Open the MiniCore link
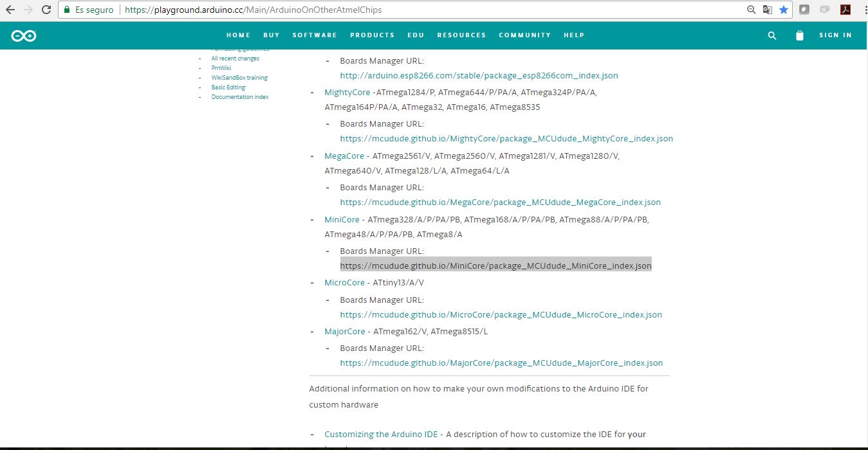Screen dimensions: 868x450 tap(342, 220)
